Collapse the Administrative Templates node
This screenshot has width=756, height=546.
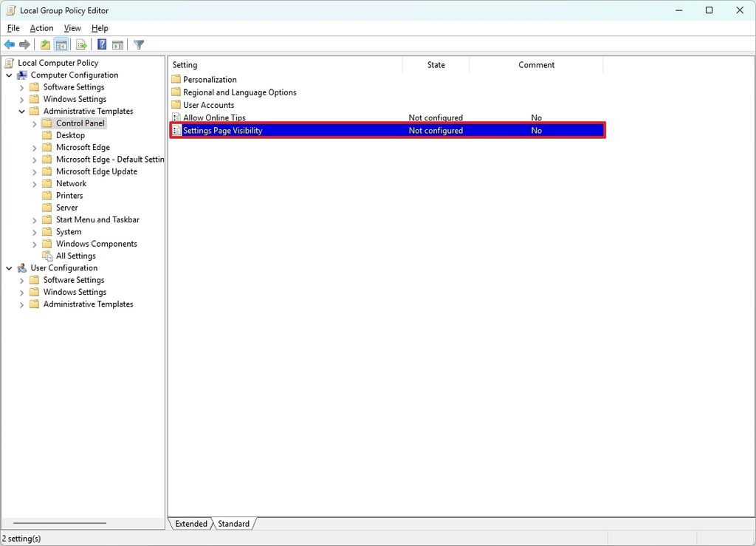click(21, 111)
